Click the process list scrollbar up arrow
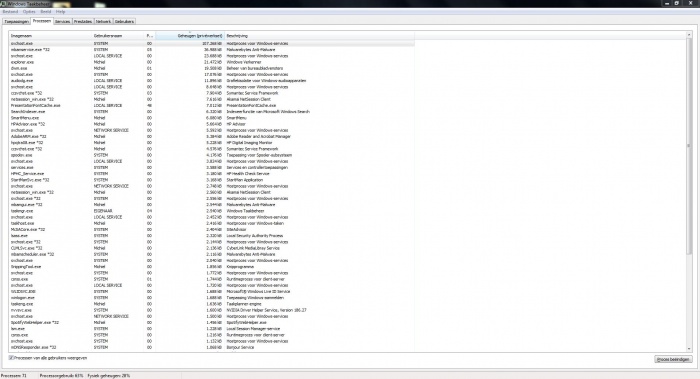This screenshot has width=700, height=379. click(689, 34)
